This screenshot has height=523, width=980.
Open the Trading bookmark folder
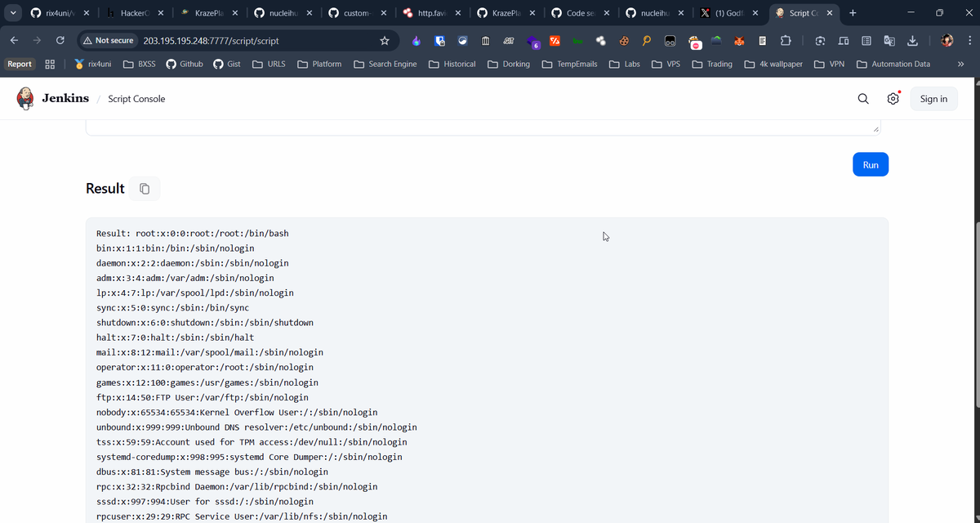(x=712, y=64)
